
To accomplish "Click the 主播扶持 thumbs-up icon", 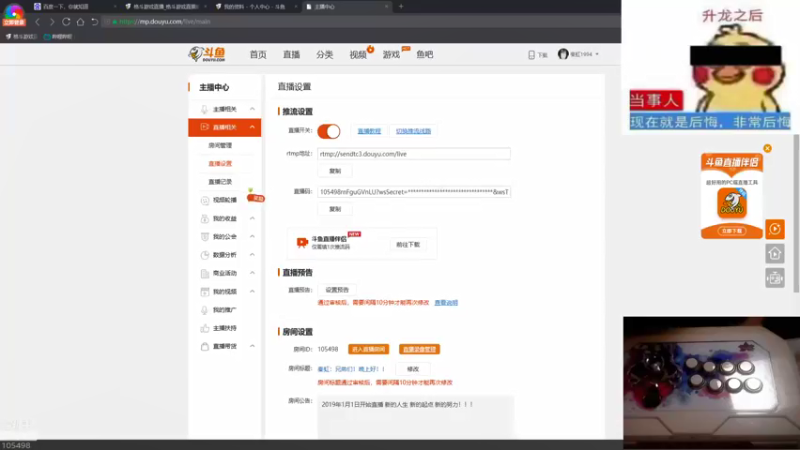I will (x=205, y=328).
